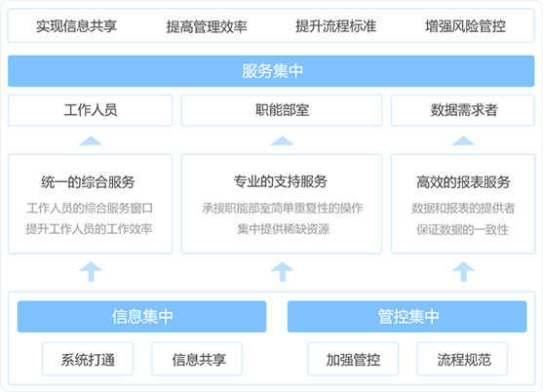Click the triangle arrow below 工作人员
This screenshot has width=543, height=392.
pyautogui.click(x=91, y=140)
